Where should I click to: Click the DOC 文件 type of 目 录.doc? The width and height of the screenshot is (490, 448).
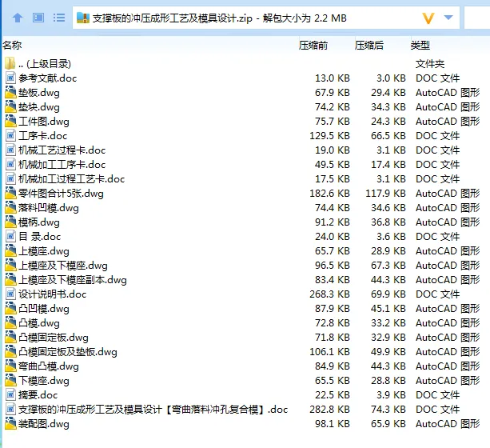[x=437, y=237]
